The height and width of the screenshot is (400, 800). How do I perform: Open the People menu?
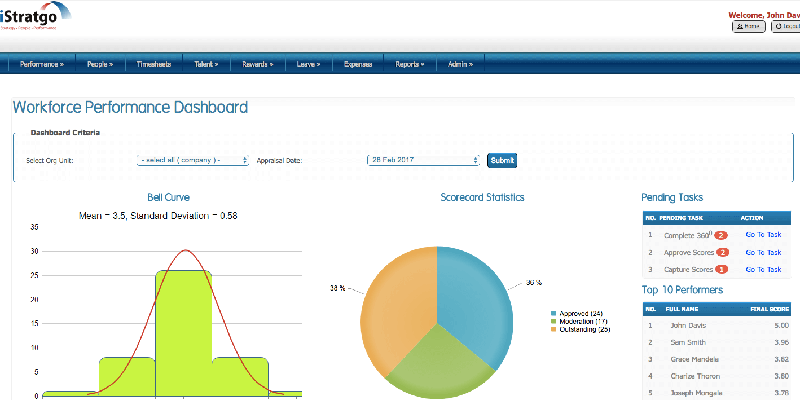[x=99, y=64]
